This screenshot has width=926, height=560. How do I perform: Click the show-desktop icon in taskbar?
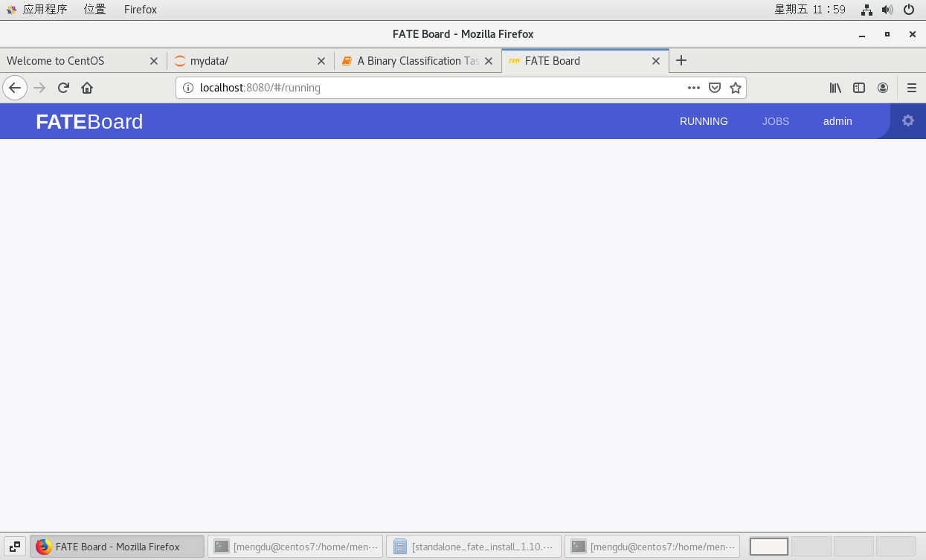[15, 547]
